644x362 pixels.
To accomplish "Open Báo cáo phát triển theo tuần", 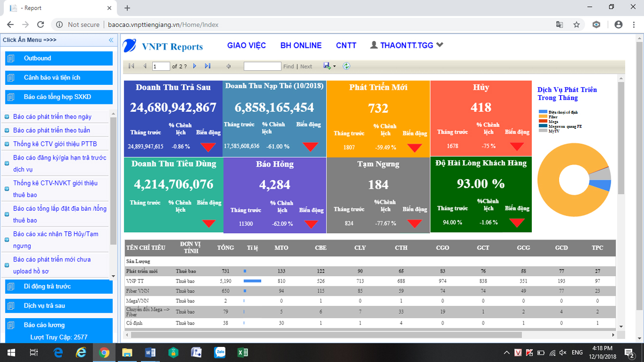I will tap(52, 130).
